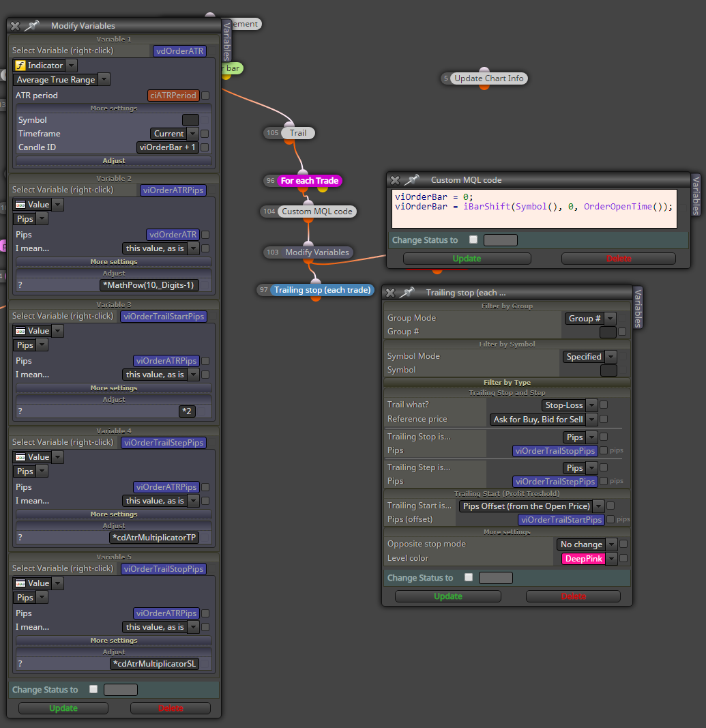Pin the Trailing stop panel
The height and width of the screenshot is (728, 706).
[x=407, y=293]
